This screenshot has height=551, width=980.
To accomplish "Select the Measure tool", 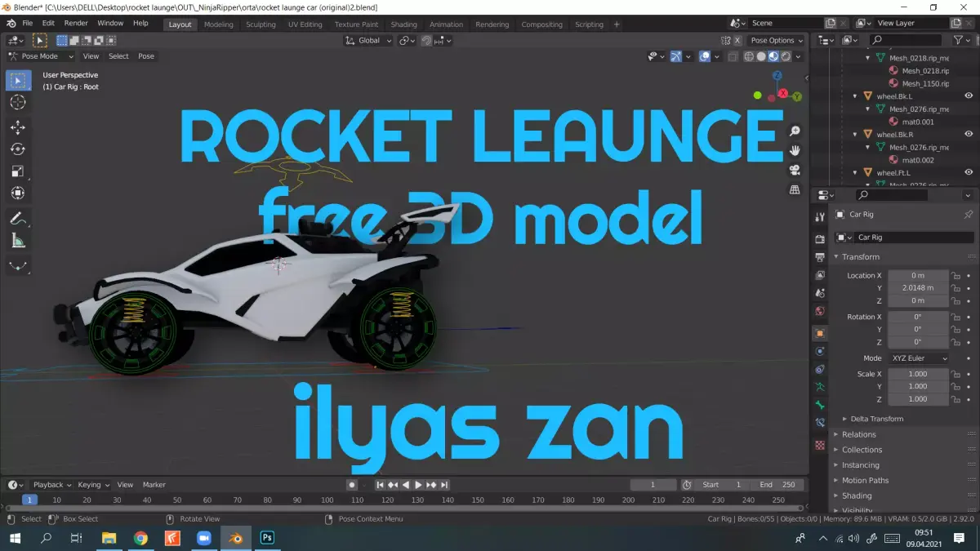I will tap(18, 240).
